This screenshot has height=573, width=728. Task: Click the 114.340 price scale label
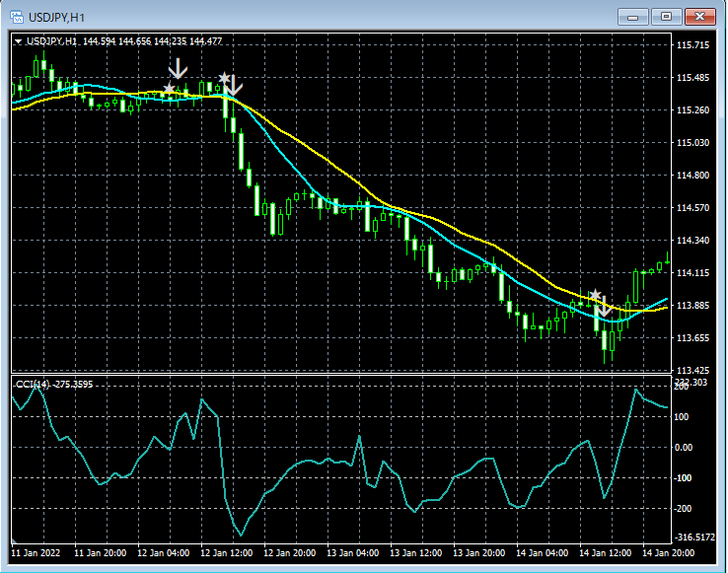[692, 240]
